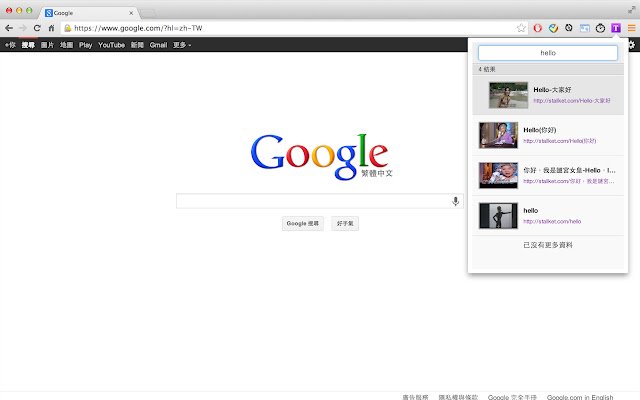Click the stalket.com/Hello(你好) link
This screenshot has width=640, height=400.
(560, 141)
